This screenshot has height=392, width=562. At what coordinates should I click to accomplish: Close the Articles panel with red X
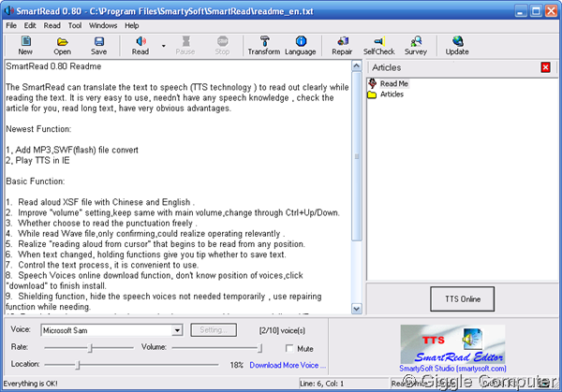(545, 67)
